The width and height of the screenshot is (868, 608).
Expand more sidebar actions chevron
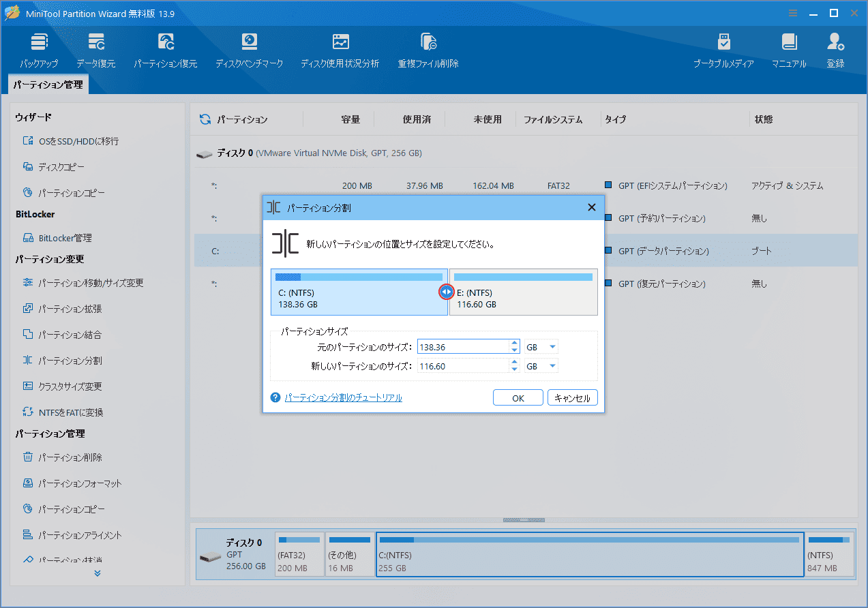[98, 573]
